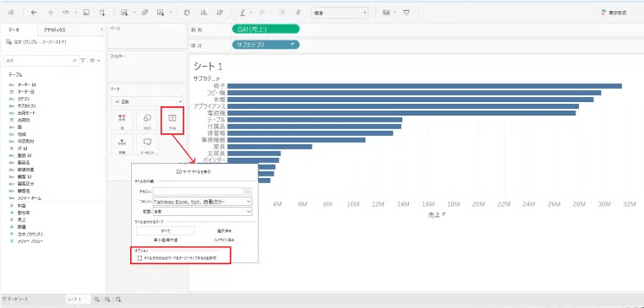Open the mark type dropdown set to automatic
This screenshot has height=308, width=644.
tap(147, 101)
